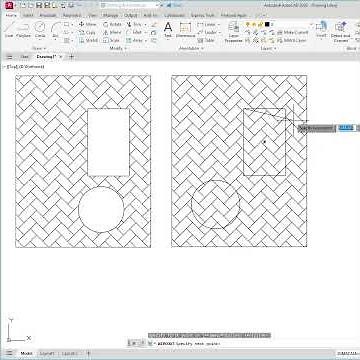Viewport: 360px width, 360px height.
Task: Switch to the Model layout tab
Action: click(x=27, y=353)
